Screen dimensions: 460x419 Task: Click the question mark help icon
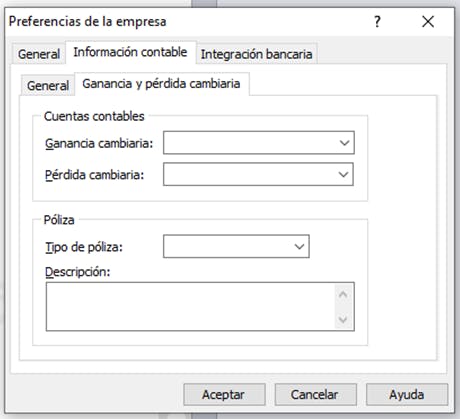pos(377,22)
